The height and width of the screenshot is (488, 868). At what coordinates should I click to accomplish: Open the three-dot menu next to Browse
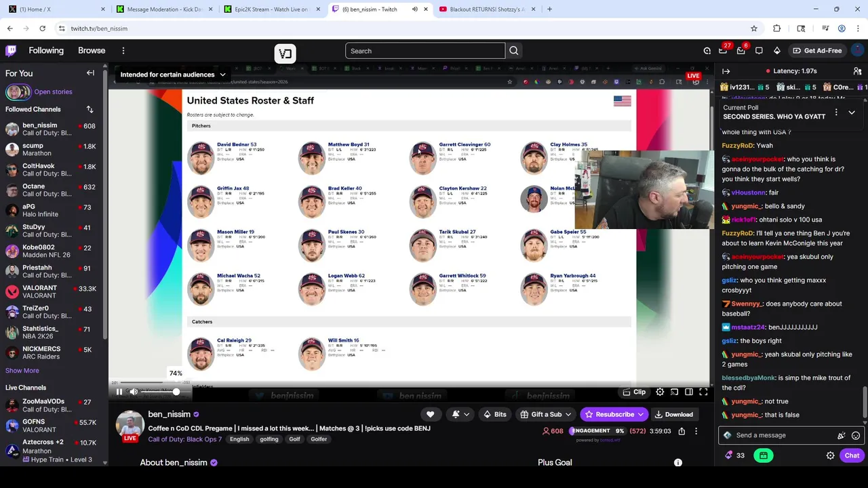[123, 50]
